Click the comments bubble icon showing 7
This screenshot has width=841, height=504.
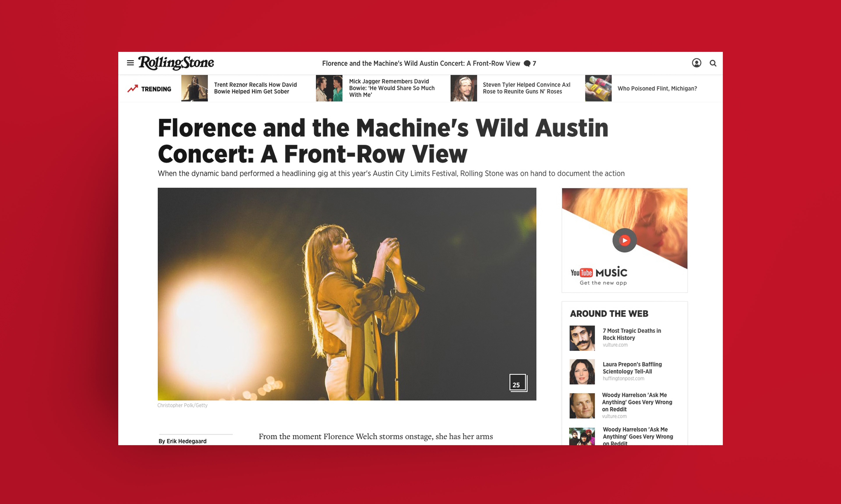(x=527, y=63)
